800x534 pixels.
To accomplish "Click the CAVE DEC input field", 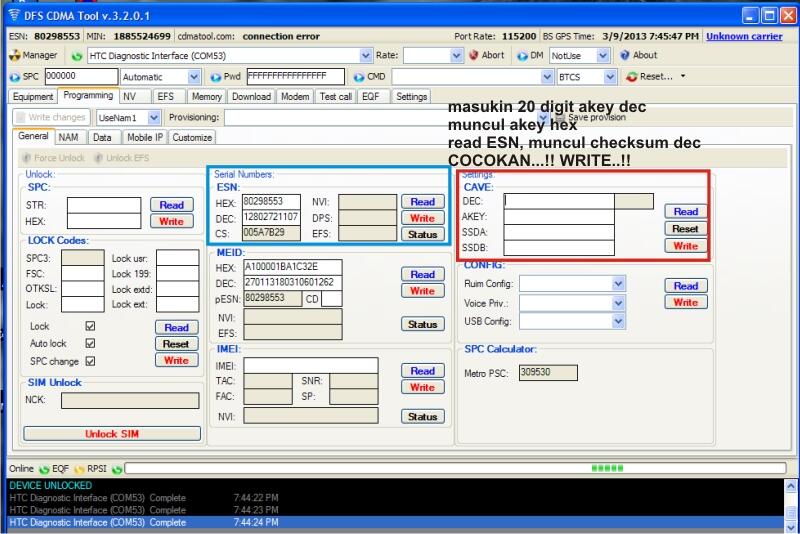I will pyautogui.click(x=559, y=201).
